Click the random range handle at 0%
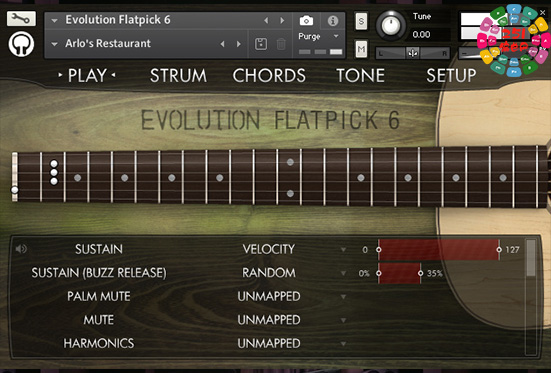The height and width of the screenshot is (373, 551). coord(378,273)
